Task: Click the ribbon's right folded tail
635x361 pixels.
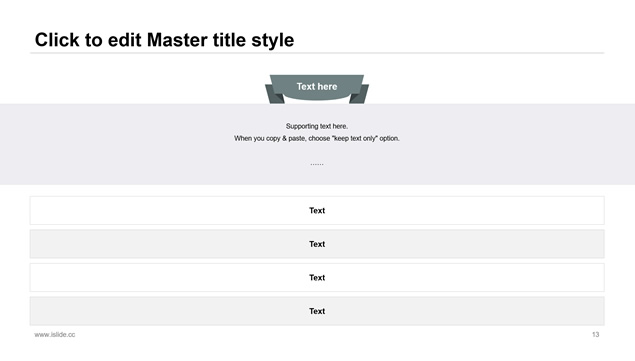Action: (359, 94)
